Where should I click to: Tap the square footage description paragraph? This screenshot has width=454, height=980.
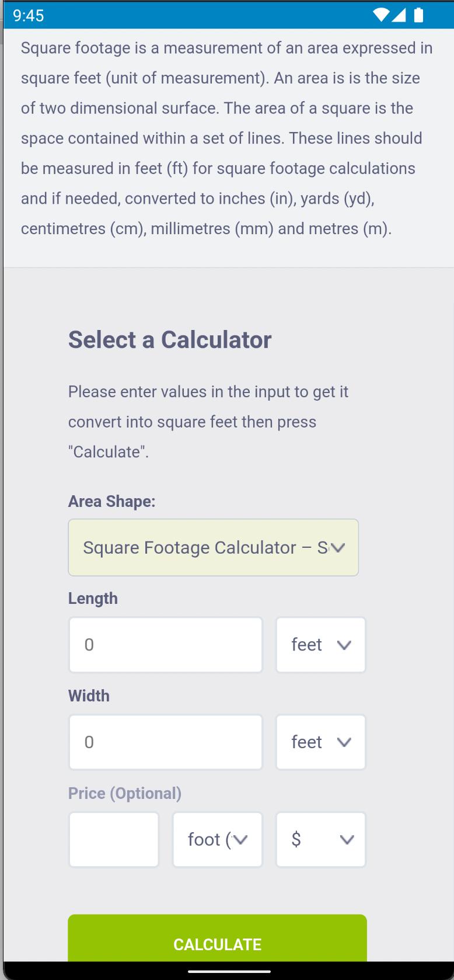(226, 138)
